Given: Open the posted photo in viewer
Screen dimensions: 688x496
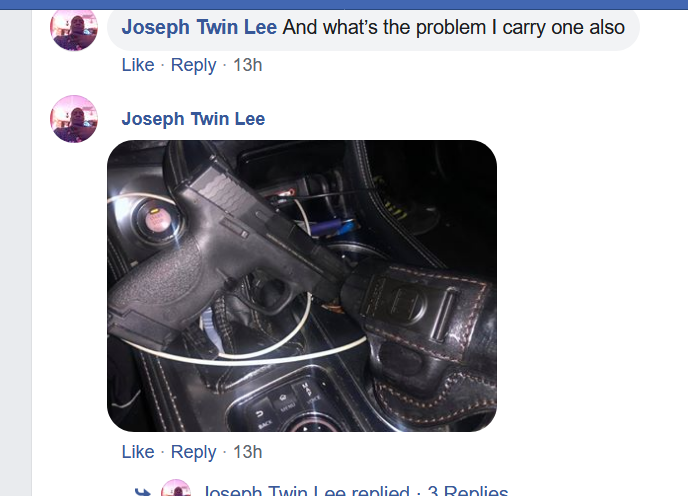Looking at the screenshot, I should click(302, 286).
